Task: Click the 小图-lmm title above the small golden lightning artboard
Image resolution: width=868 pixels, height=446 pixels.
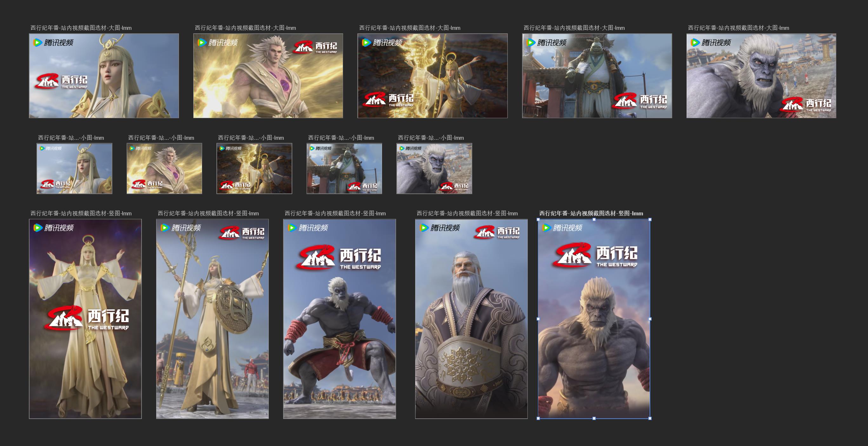Action: (251, 138)
